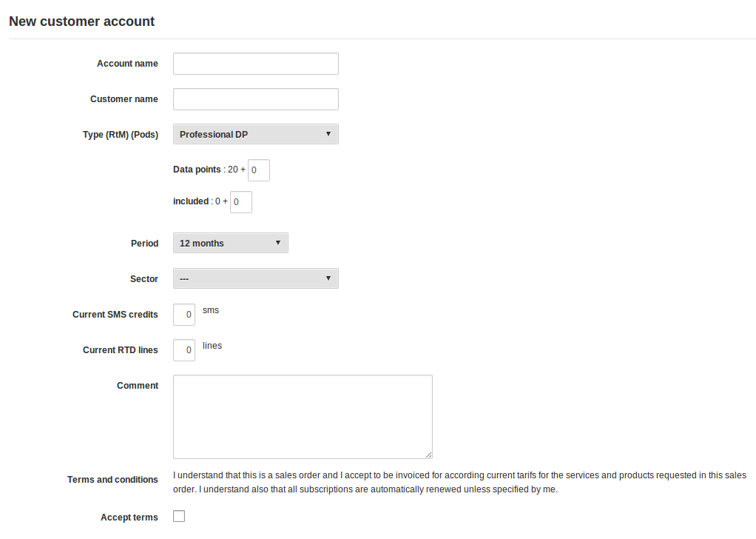Click the Type dropdown's arrow icon

coord(328,134)
